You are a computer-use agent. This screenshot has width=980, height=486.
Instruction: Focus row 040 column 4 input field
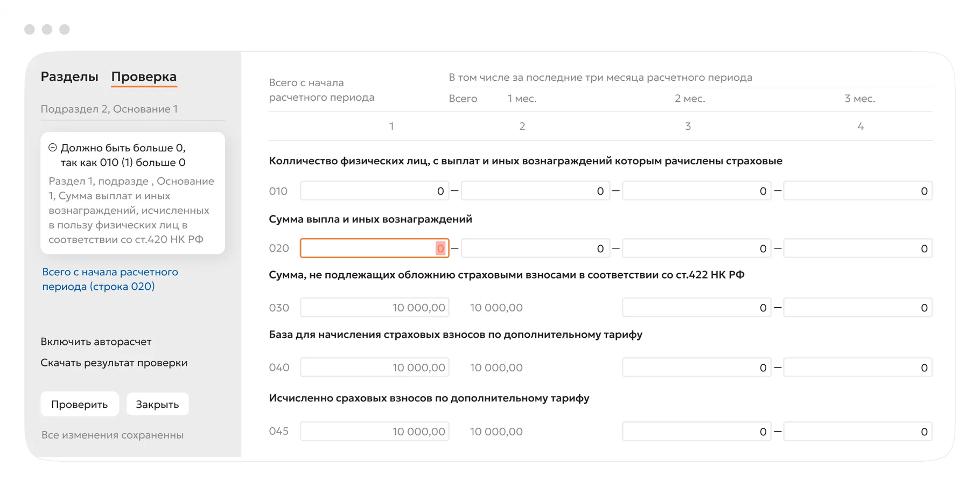858,367
